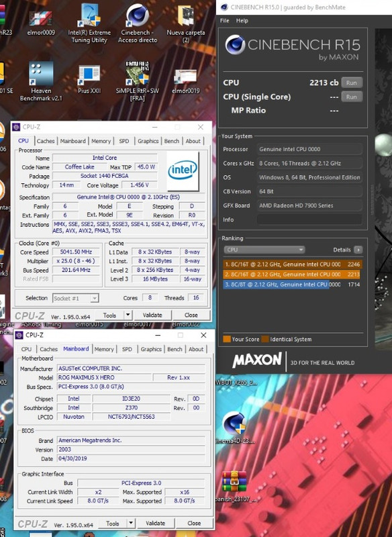The image size is (392, 537).
Task: Click Tools button in lower CPU-Z
Action: click(x=112, y=523)
